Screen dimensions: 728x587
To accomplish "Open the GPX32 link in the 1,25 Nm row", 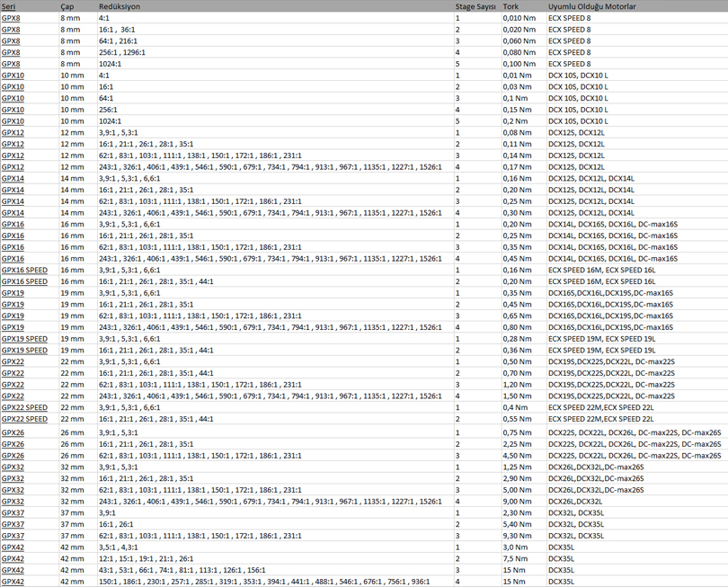I will point(13,467).
